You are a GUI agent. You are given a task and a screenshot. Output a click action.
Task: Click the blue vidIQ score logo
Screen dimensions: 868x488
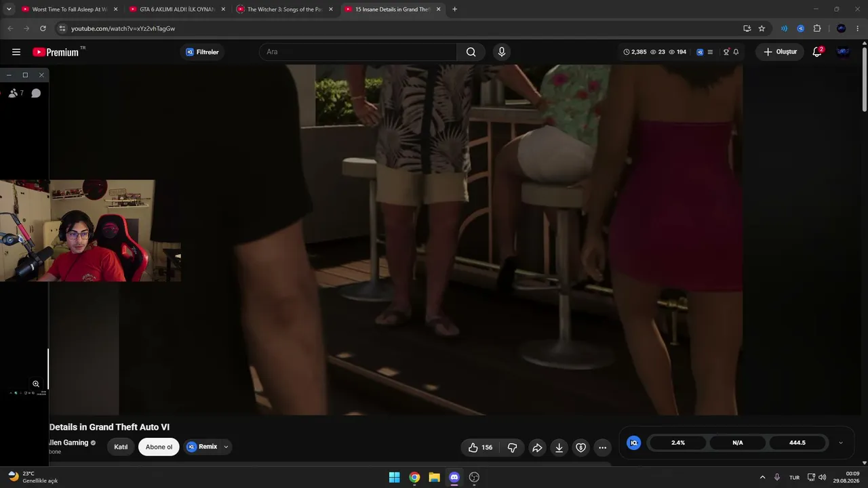pyautogui.click(x=634, y=443)
